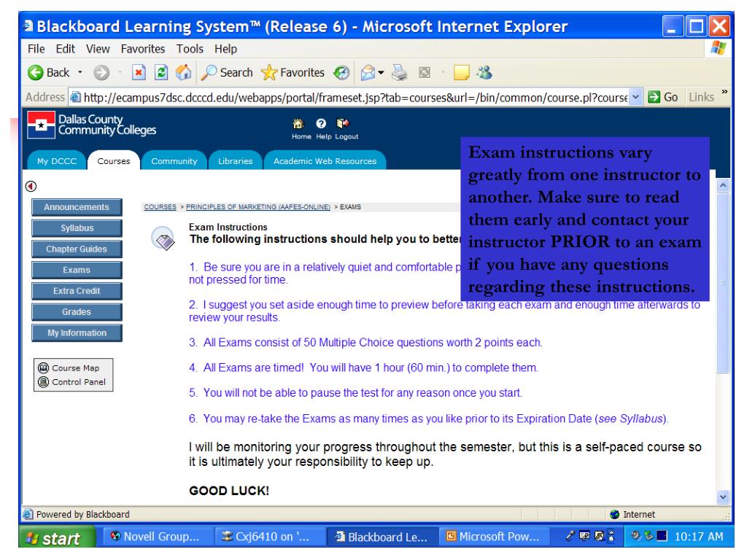
Task: Open the Extra Credit button
Action: [x=77, y=291]
